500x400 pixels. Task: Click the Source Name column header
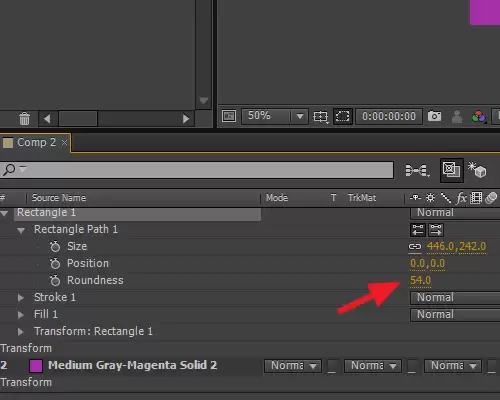(59, 198)
